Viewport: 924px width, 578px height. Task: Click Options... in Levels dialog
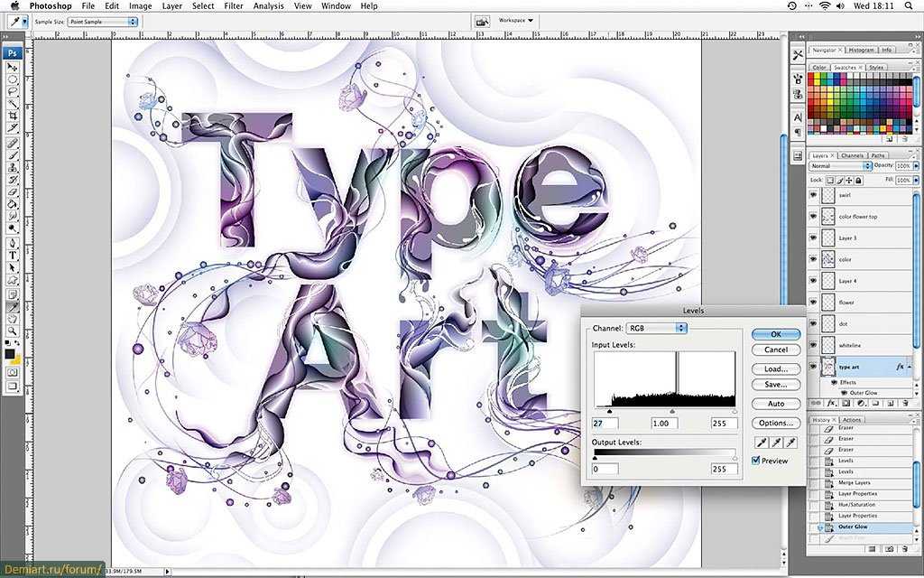[776, 423]
